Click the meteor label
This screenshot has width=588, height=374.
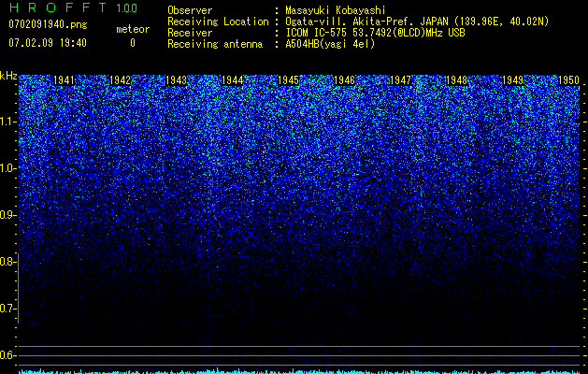pos(133,29)
